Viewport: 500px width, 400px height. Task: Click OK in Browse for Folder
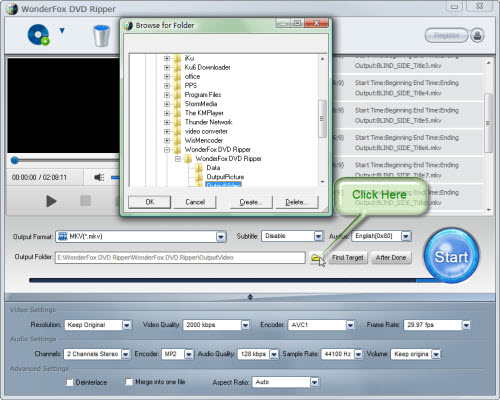[150, 202]
